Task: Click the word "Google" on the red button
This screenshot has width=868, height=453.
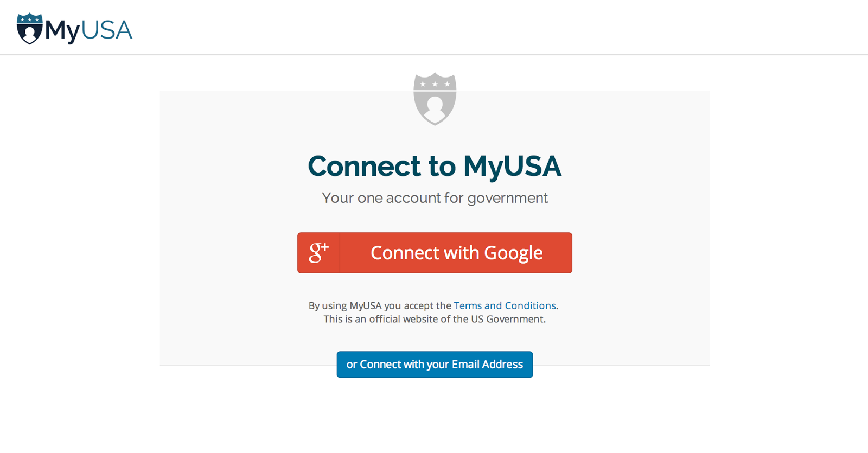Action: pyautogui.click(x=513, y=253)
